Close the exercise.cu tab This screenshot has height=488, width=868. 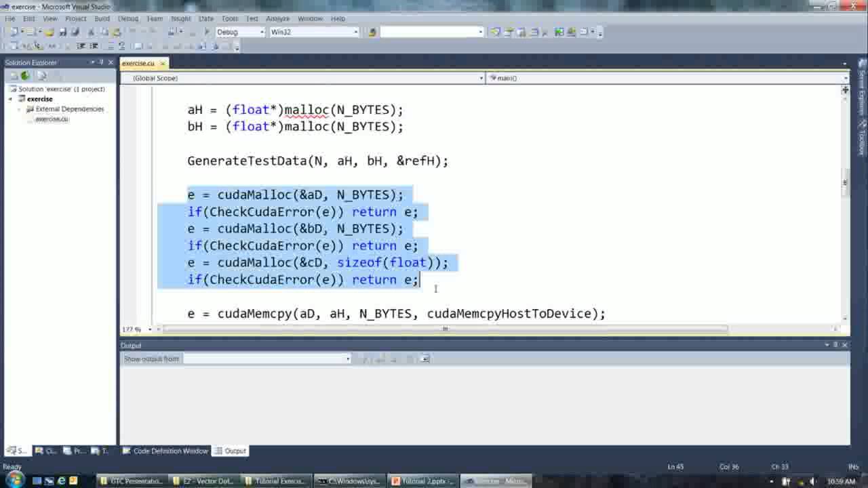coord(163,63)
